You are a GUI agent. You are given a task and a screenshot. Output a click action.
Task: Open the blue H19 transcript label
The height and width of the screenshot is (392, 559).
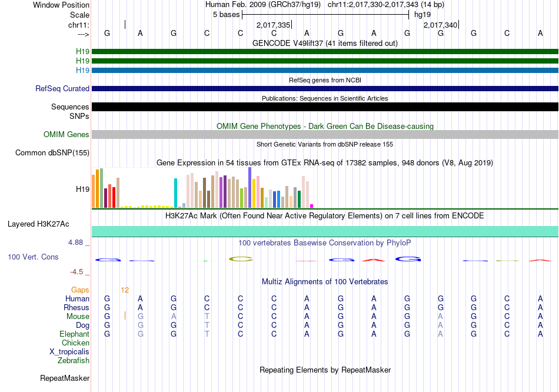[x=82, y=70]
